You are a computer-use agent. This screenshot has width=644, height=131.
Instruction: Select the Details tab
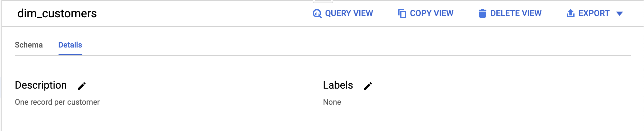70,45
